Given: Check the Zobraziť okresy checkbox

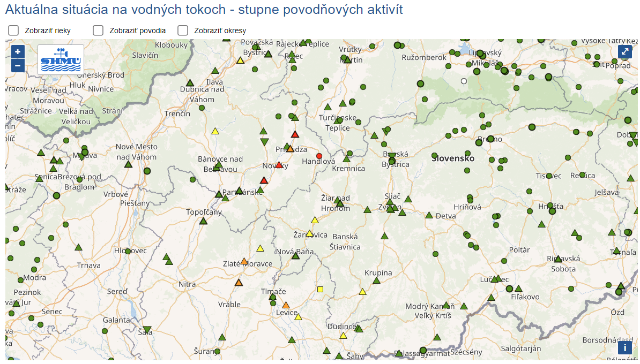Looking at the screenshot, I should (183, 31).
